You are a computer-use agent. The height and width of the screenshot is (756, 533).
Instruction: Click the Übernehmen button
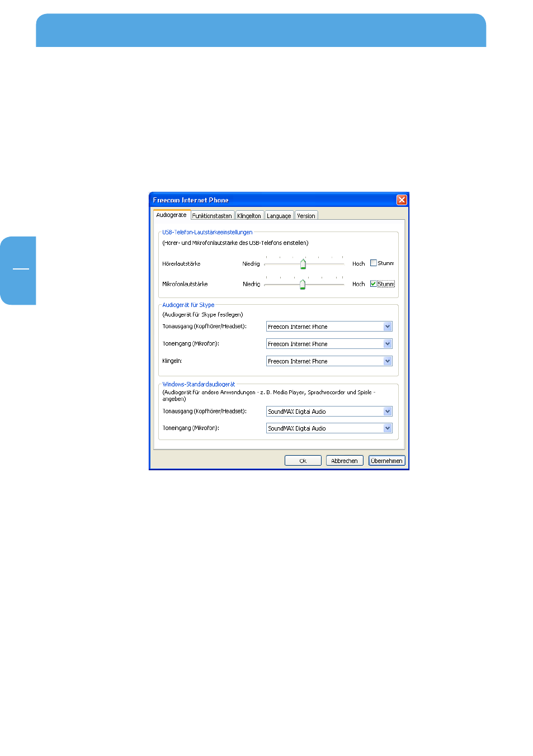click(386, 461)
